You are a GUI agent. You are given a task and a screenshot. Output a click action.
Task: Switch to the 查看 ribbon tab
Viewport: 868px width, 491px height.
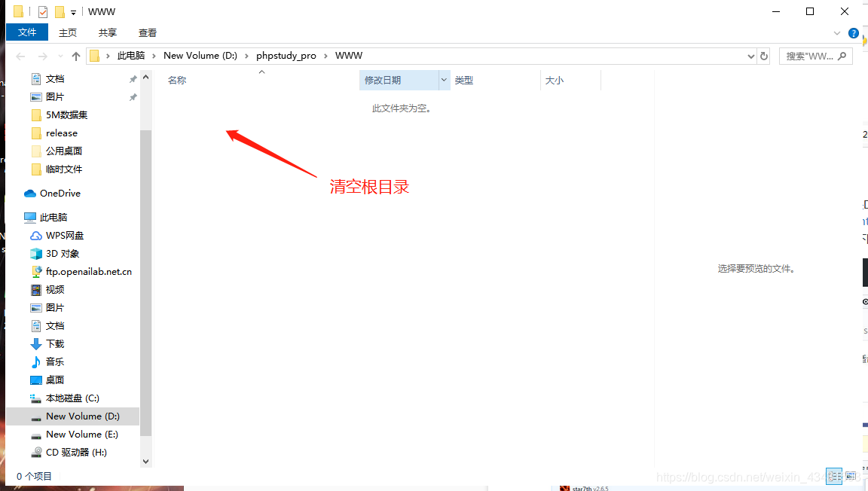pos(147,32)
